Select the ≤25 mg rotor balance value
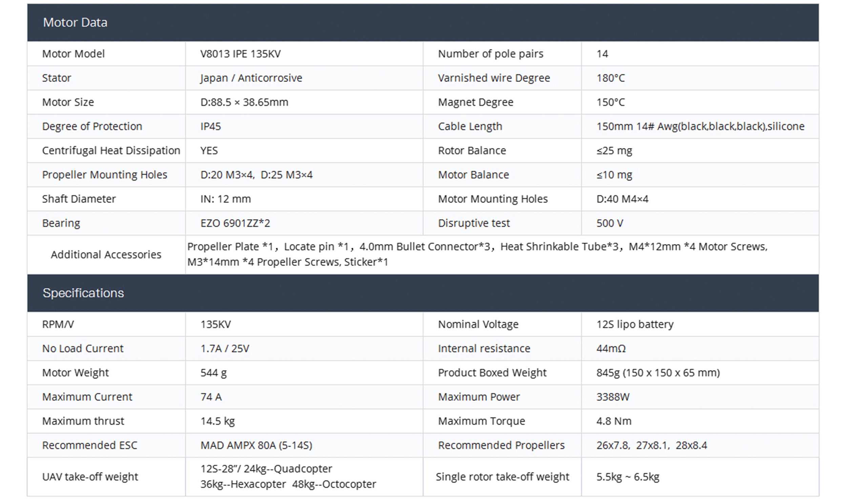 (614, 150)
